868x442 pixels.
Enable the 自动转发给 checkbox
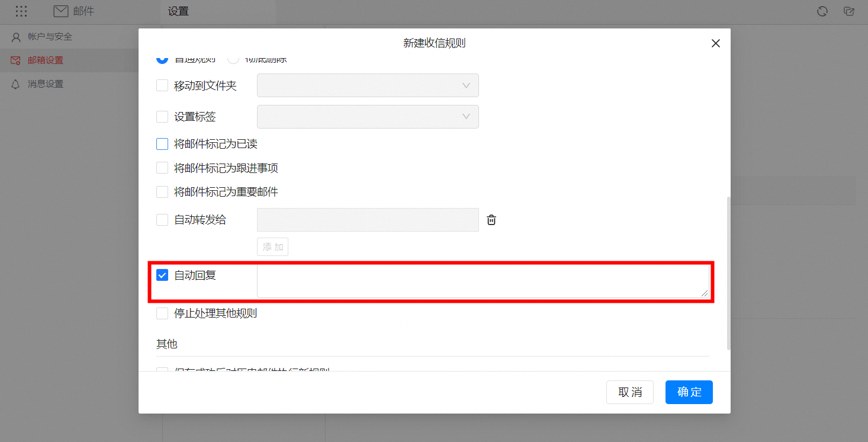point(162,220)
